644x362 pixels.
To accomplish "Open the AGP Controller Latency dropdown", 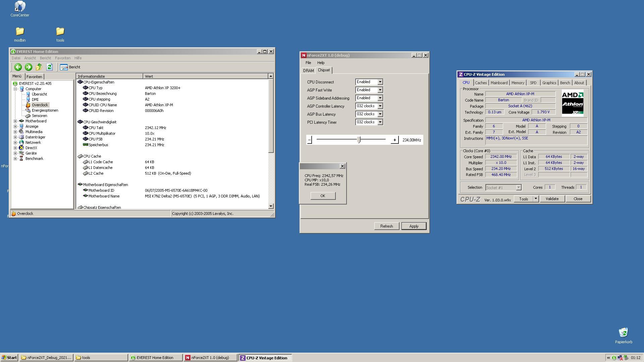I will tap(380, 106).
